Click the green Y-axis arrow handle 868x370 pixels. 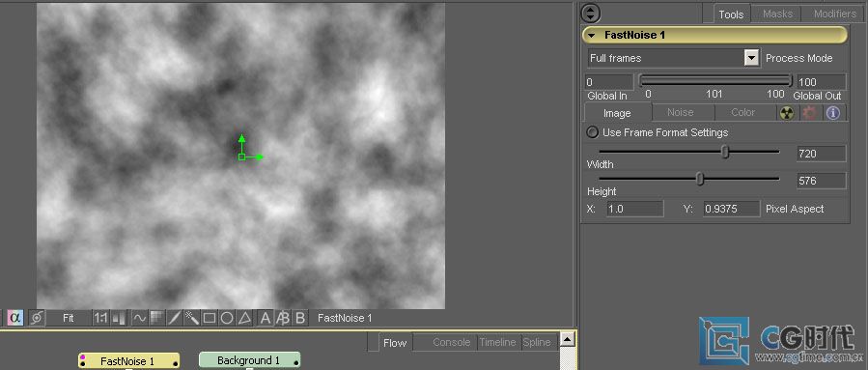pyautogui.click(x=241, y=138)
